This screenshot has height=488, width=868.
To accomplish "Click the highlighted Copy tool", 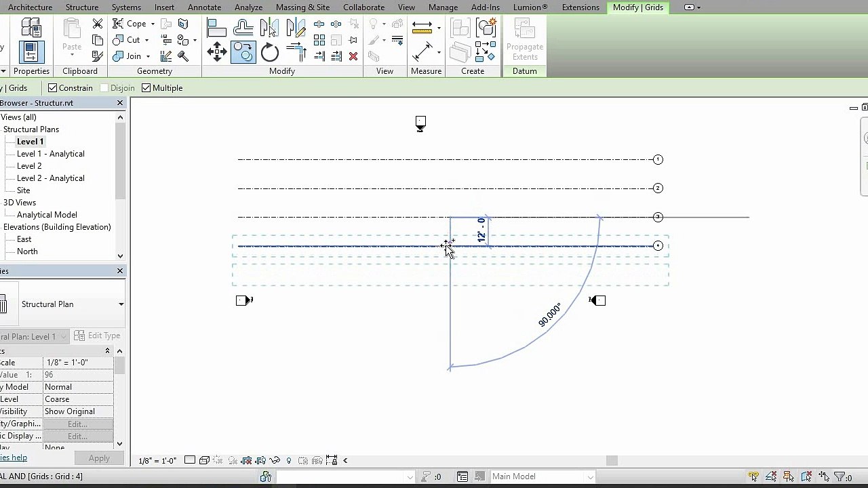I will pos(243,52).
